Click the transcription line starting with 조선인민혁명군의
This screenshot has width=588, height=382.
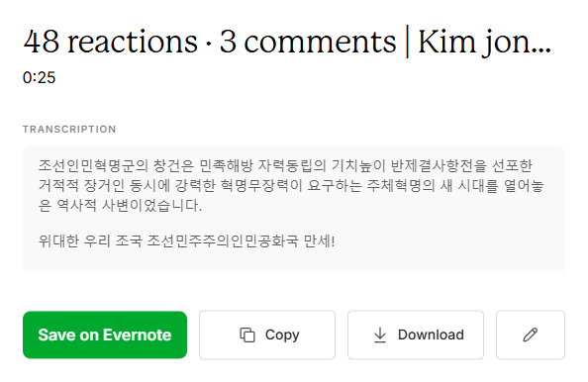pyautogui.click(x=285, y=165)
